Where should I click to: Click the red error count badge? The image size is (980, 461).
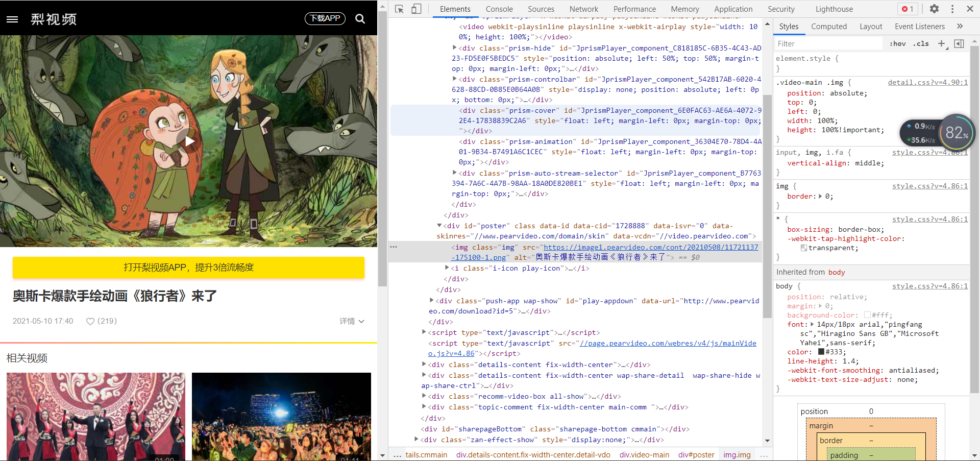click(908, 9)
